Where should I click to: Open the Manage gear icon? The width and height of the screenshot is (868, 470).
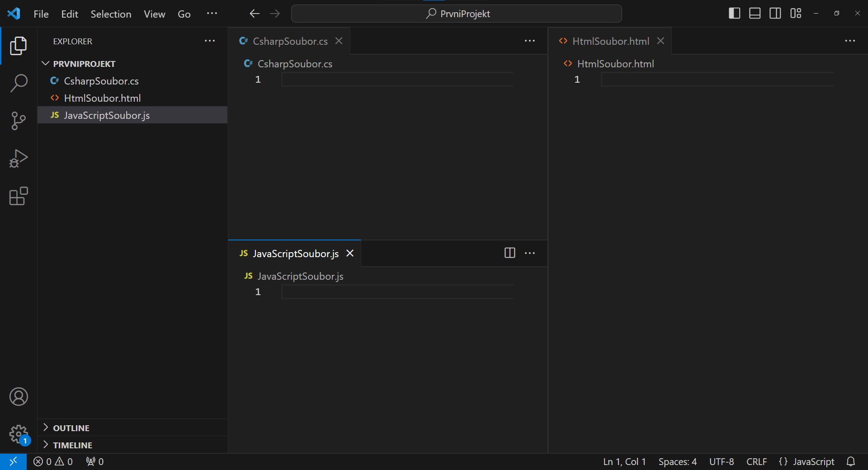click(18, 434)
